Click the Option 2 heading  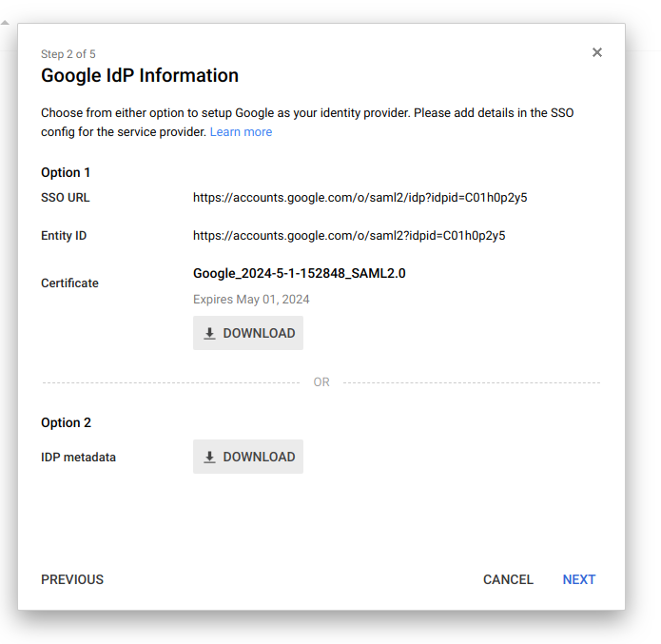(66, 422)
